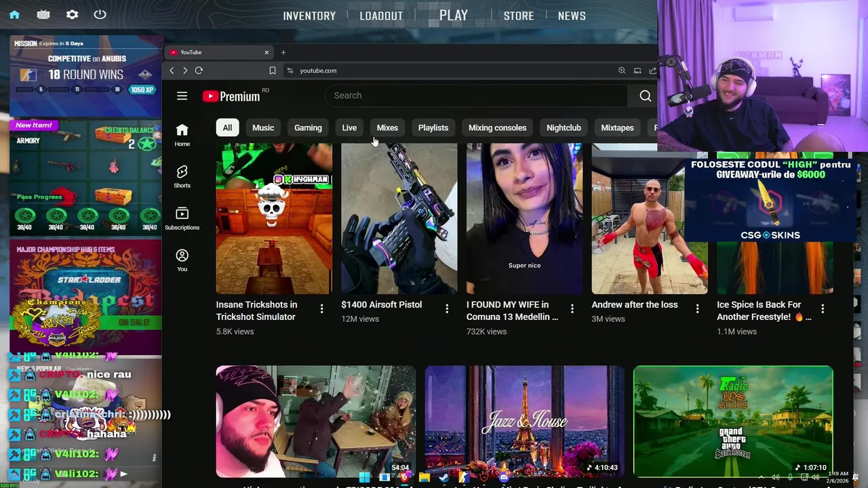The image size is (868, 488).
Task: Open site settings icon beside youtube.com
Action: click(290, 70)
